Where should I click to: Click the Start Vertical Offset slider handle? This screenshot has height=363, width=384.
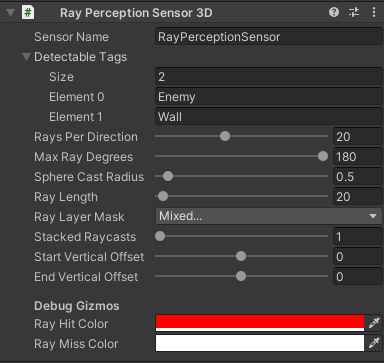coord(241,256)
